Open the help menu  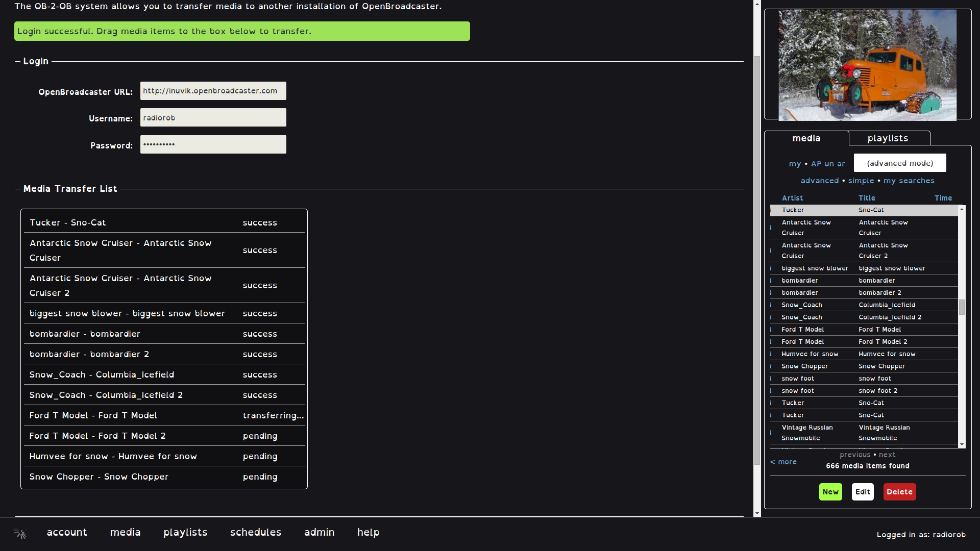click(368, 532)
